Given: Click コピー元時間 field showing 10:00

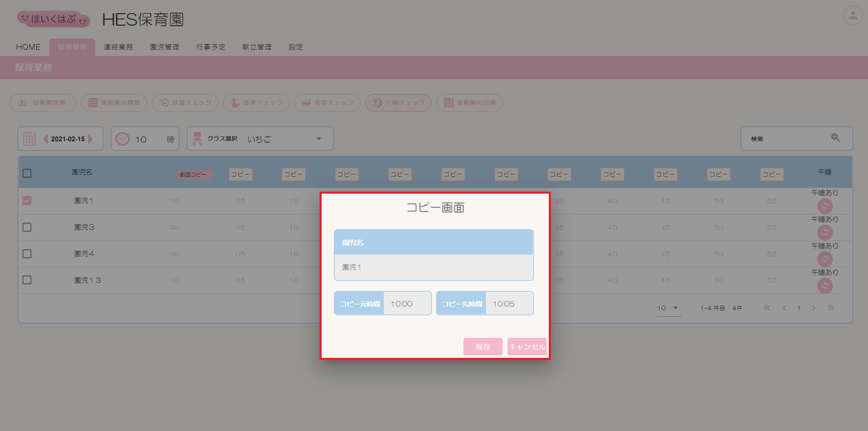Looking at the screenshot, I should (x=407, y=304).
